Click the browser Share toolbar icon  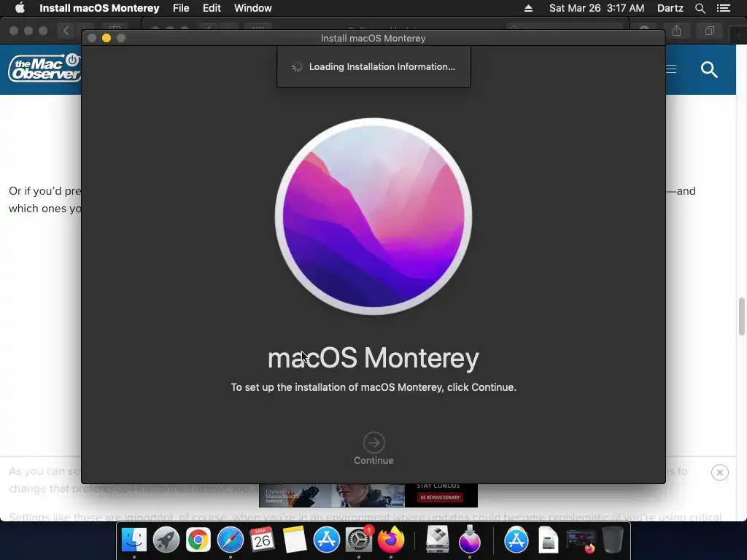pyautogui.click(x=676, y=31)
